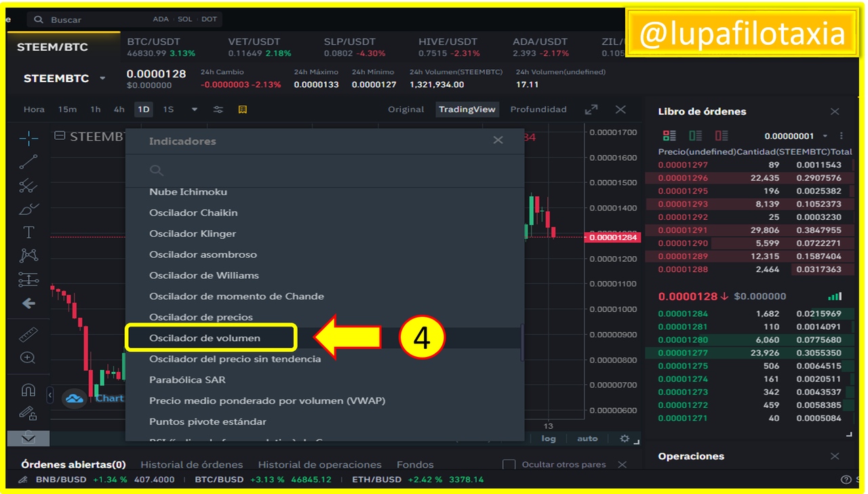Select the pitchfork drawing tool
The height and width of the screenshot is (494, 868).
tap(28, 185)
